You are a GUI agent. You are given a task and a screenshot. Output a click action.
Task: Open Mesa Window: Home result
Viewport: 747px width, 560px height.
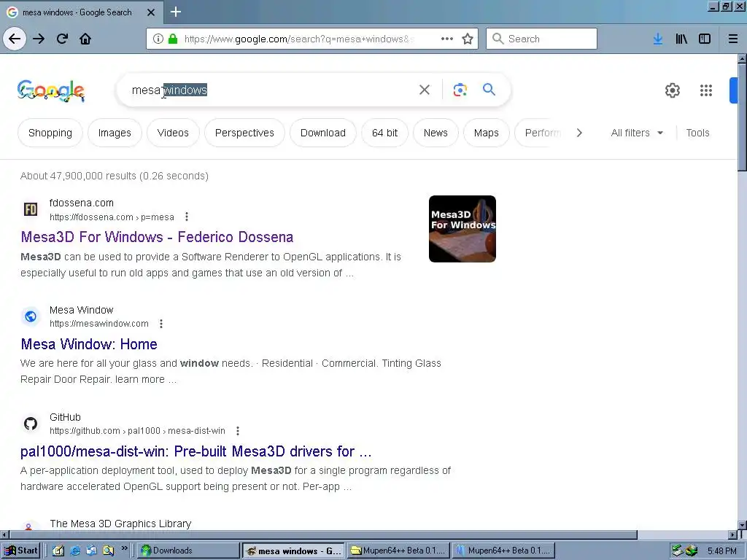[x=88, y=344]
